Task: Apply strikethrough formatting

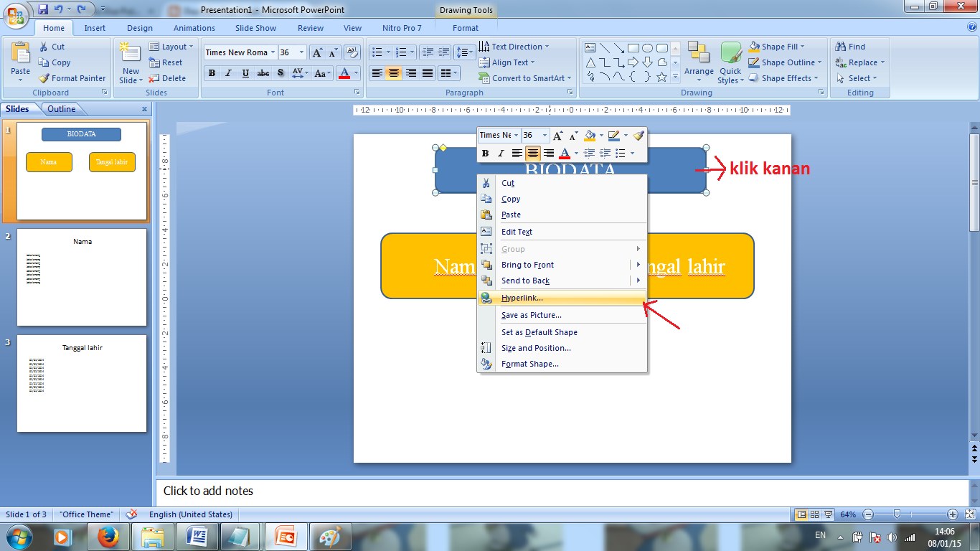Action: tap(263, 72)
